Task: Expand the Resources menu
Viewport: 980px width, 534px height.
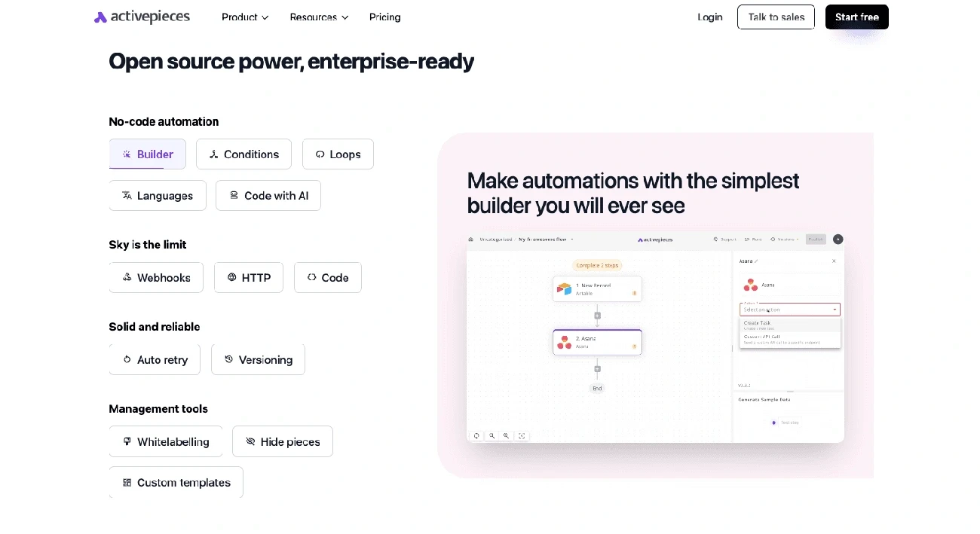Action: pyautogui.click(x=319, y=17)
